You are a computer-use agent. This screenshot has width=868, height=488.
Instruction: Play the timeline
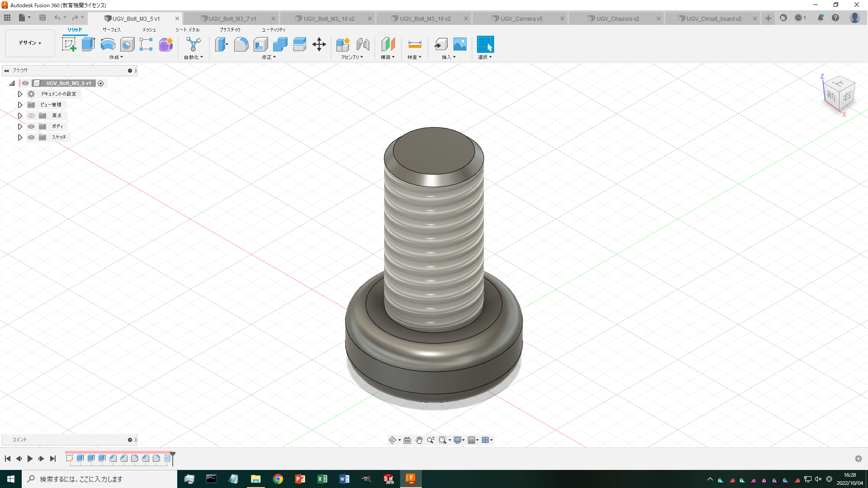(30, 459)
